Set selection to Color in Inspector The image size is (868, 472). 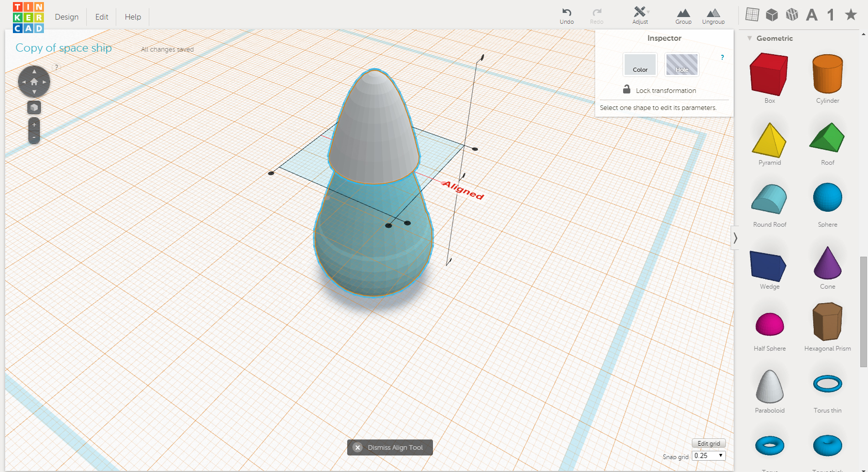tap(640, 65)
